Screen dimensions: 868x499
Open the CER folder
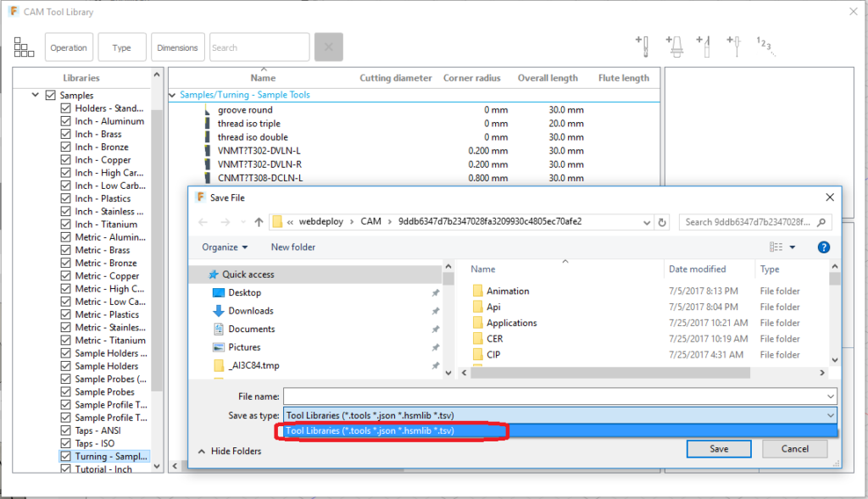(x=494, y=339)
